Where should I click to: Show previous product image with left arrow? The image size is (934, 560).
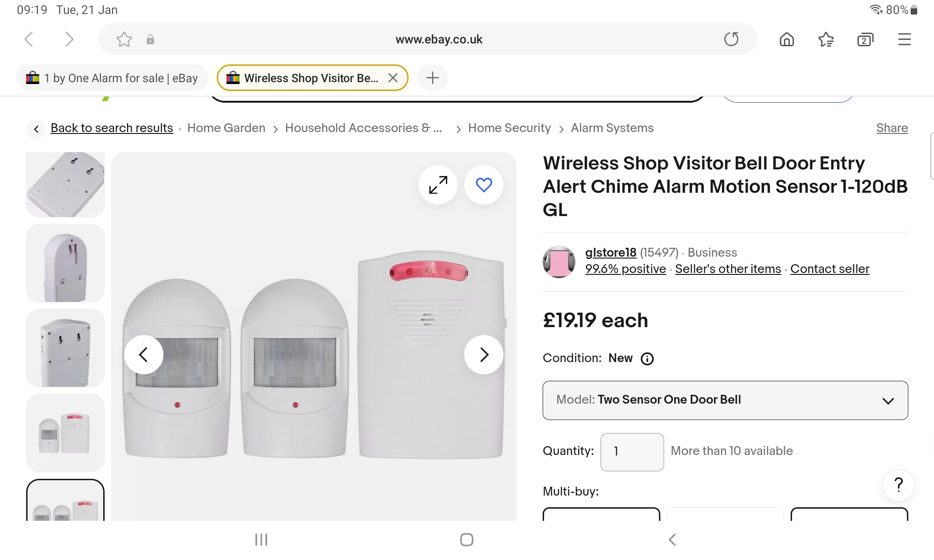(x=143, y=355)
